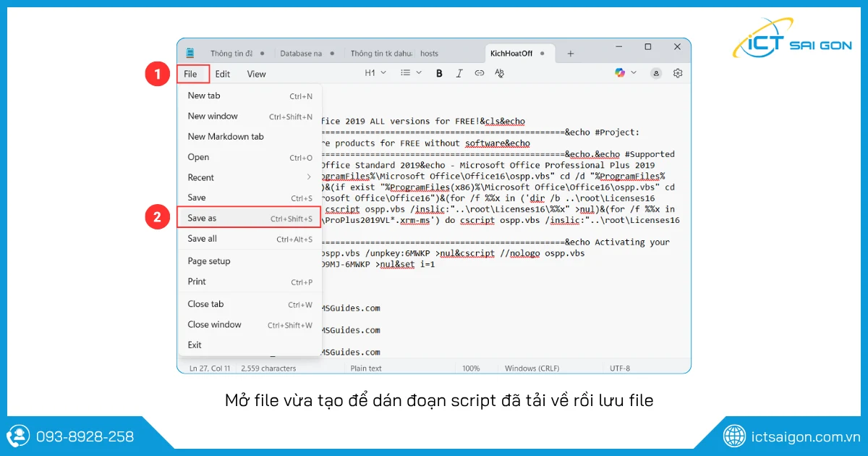868x456 pixels.
Task: Expand the Copilot dropdown arrow
Action: click(634, 72)
